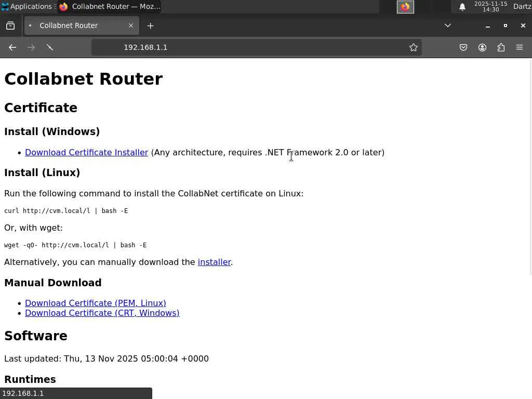Click the 'Or, with wget:' text

tap(33, 228)
